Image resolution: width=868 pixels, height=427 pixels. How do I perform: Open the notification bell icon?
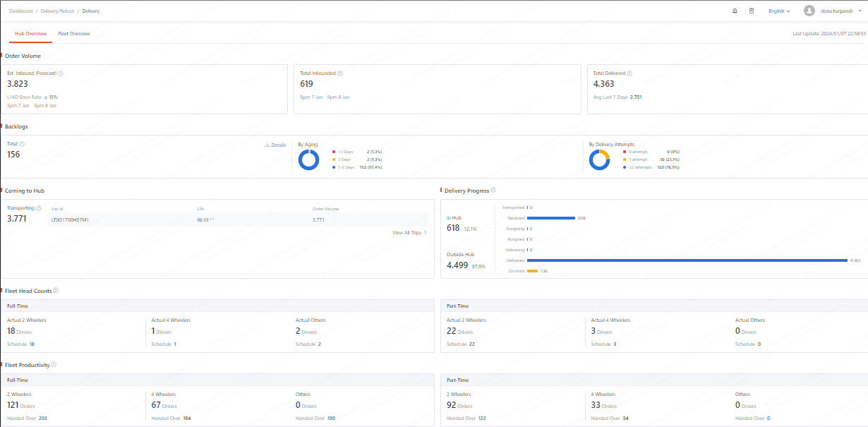pos(735,11)
